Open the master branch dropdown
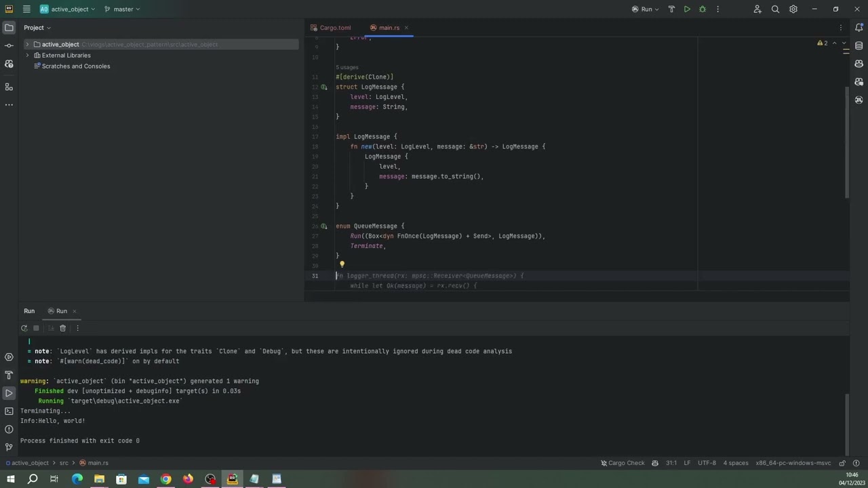The image size is (868, 488). pos(122,9)
